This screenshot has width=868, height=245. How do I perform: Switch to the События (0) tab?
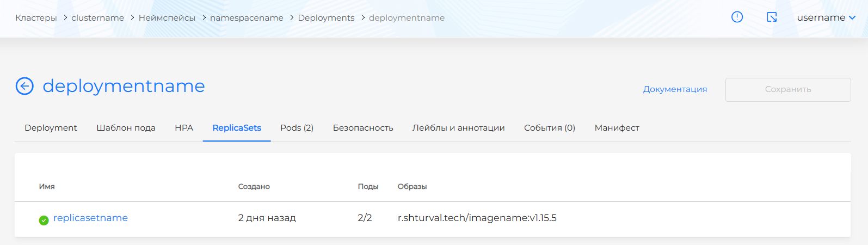pyautogui.click(x=550, y=128)
